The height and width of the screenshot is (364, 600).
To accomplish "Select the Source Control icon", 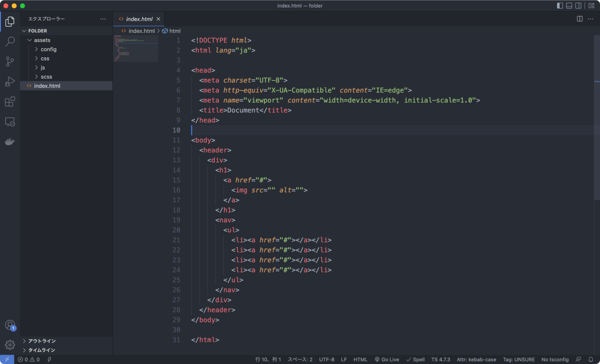I will (x=10, y=62).
